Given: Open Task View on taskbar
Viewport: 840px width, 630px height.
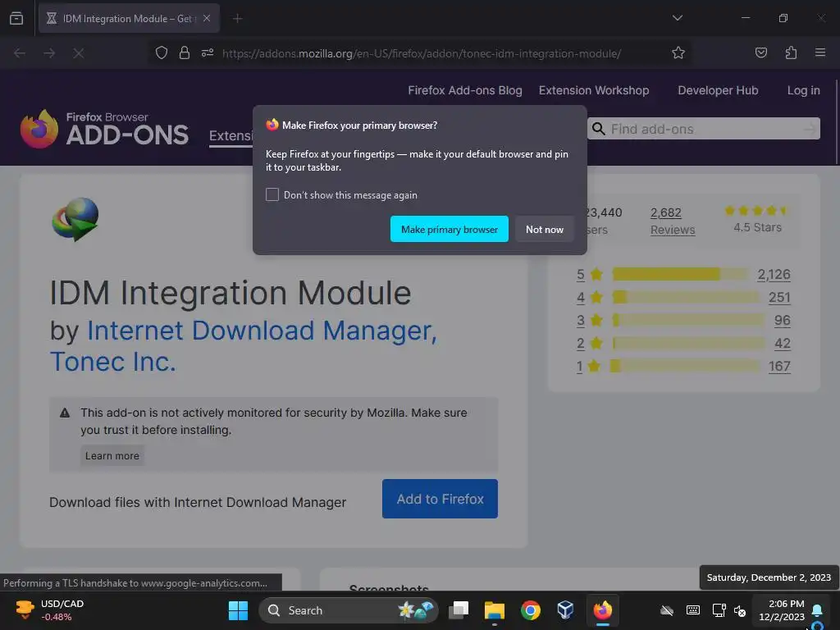Looking at the screenshot, I should click(x=459, y=610).
